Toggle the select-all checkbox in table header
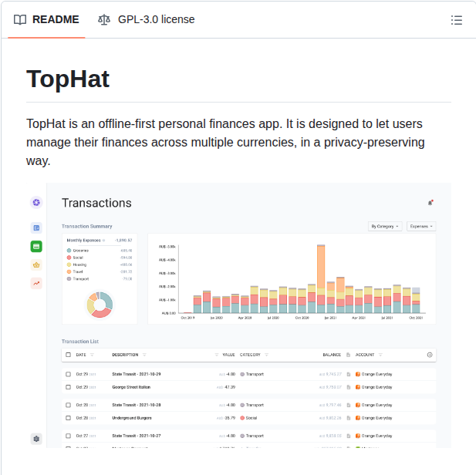Image resolution: width=476 pixels, height=475 pixels. click(x=68, y=355)
